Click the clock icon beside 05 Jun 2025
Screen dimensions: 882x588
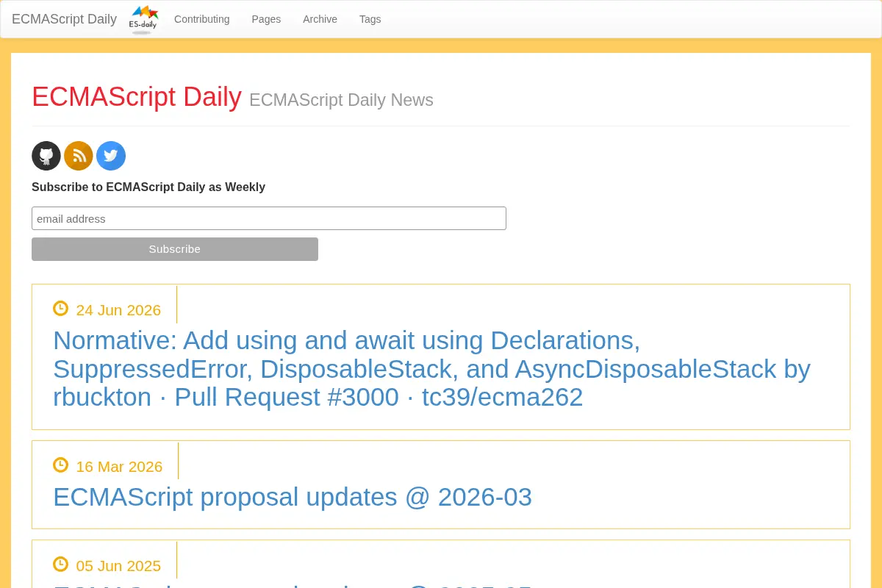(60, 564)
